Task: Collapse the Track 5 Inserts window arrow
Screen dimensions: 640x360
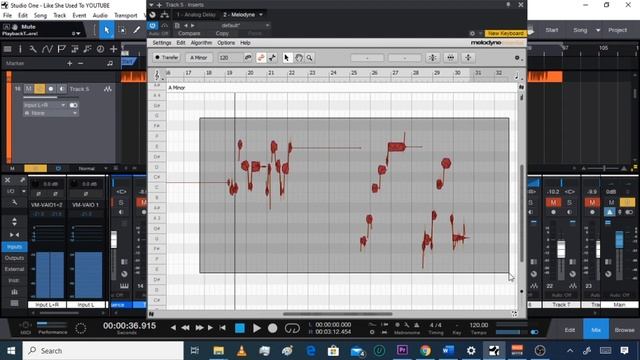Action: [x=151, y=5]
